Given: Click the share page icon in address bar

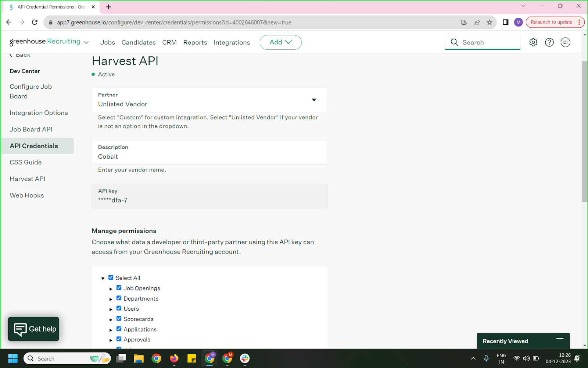Looking at the screenshot, I should pyautogui.click(x=477, y=22).
